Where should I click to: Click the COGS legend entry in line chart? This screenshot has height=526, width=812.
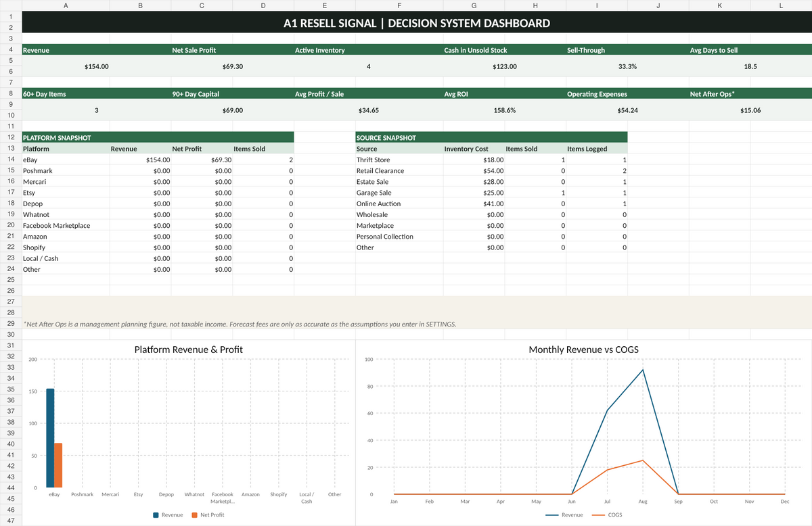point(607,515)
